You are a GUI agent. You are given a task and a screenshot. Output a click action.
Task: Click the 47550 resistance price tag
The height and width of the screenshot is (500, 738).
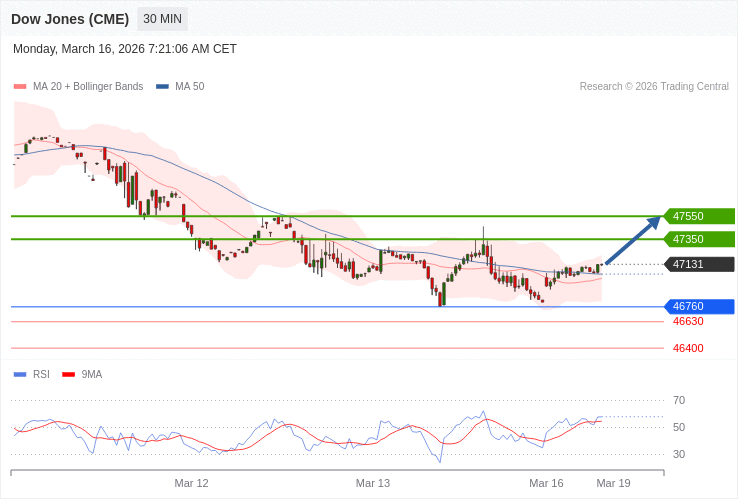699,216
